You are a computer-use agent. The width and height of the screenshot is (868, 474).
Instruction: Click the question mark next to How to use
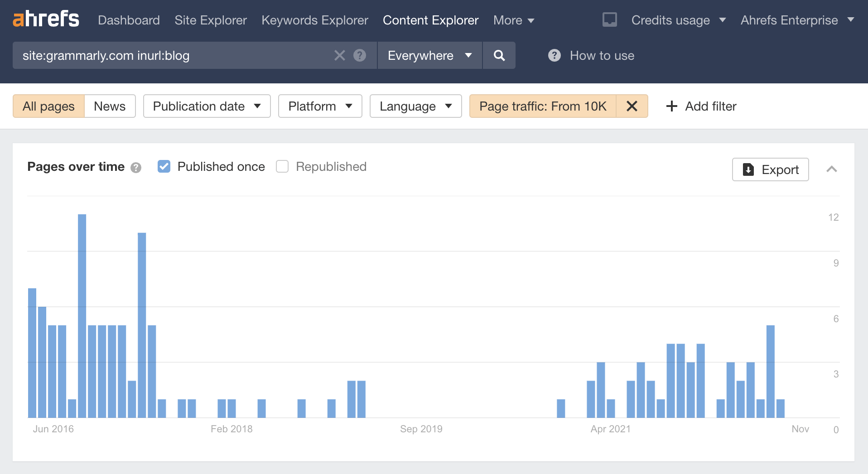(x=554, y=55)
